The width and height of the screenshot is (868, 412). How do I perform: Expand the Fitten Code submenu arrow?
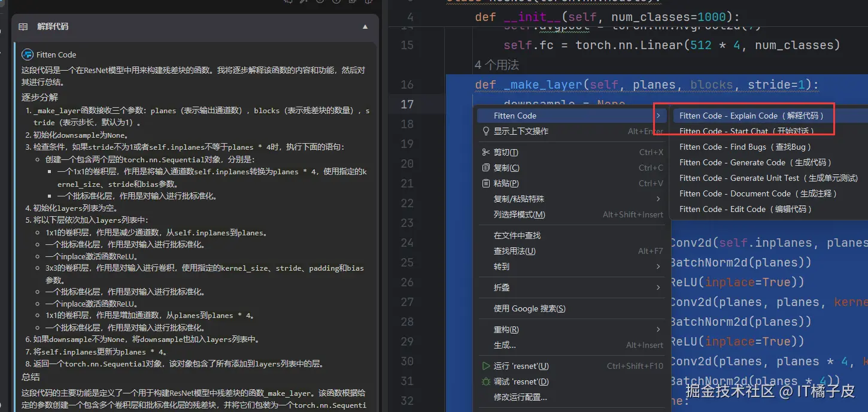(x=658, y=116)
